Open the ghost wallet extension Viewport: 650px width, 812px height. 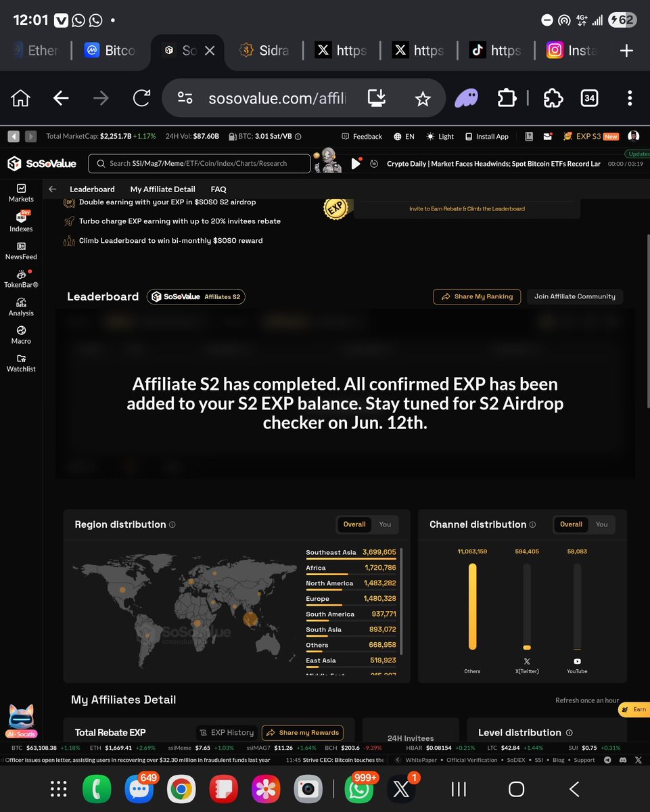(465, 99)
